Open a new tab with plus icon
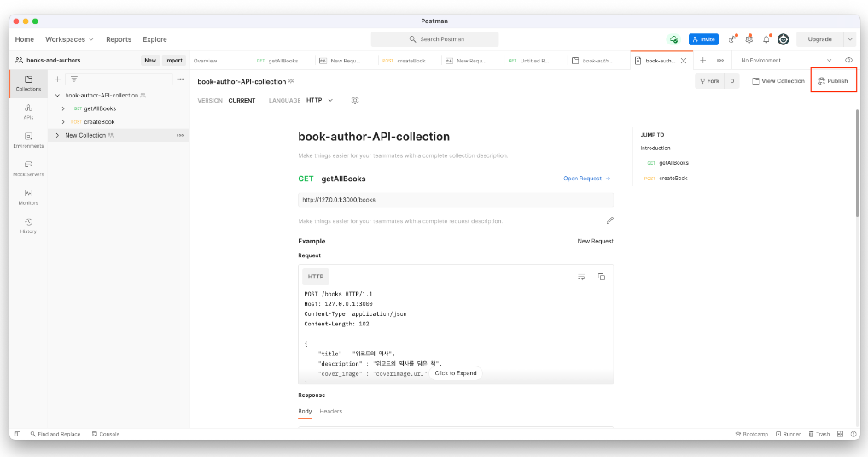The image size is (868, 457). click(x=703, y=61)
